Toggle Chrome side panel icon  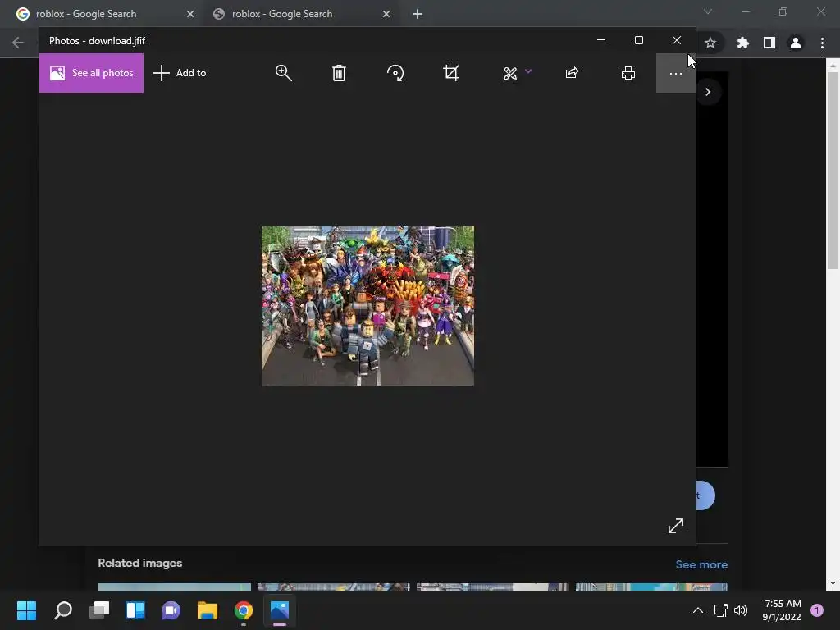(x=769, y=43)
